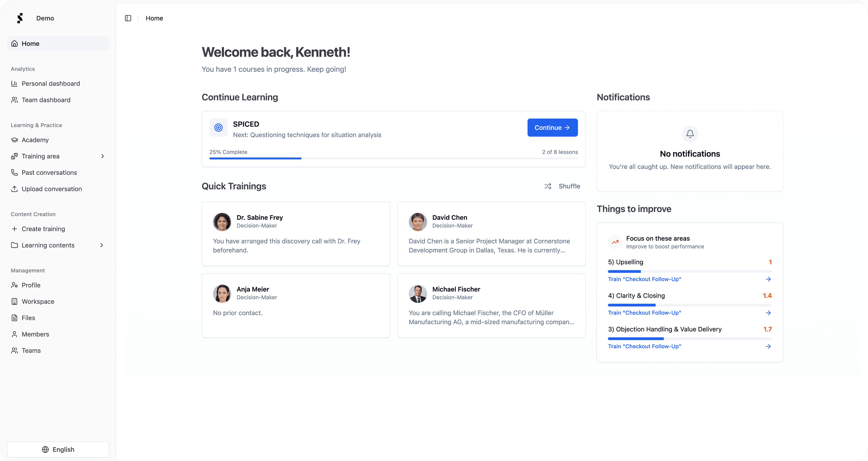Viewport: 868px width, 461px height.
Task: Expand the Learning contents chevron
Action: [102, 245]
